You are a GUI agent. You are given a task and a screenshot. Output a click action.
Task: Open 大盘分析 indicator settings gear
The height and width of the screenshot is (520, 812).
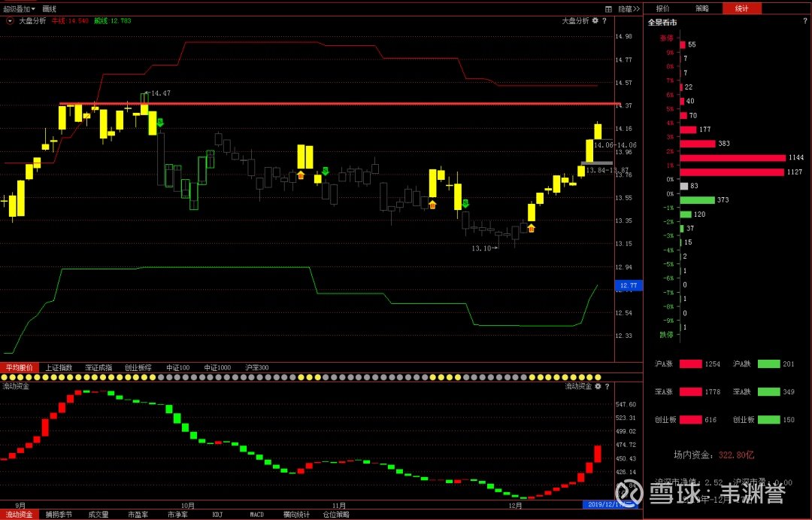click(x=595, y=21)
